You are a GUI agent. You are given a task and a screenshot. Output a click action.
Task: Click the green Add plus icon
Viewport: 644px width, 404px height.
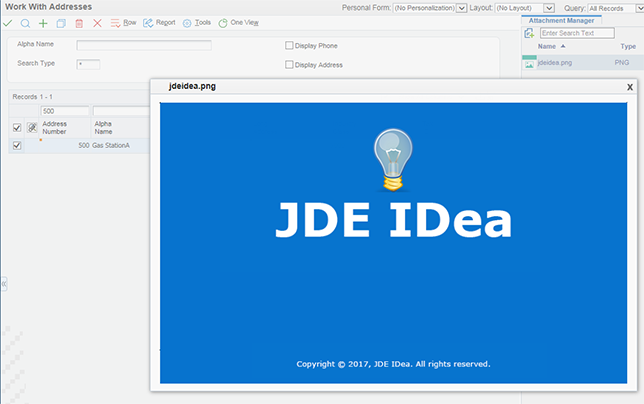coord(43,22)
